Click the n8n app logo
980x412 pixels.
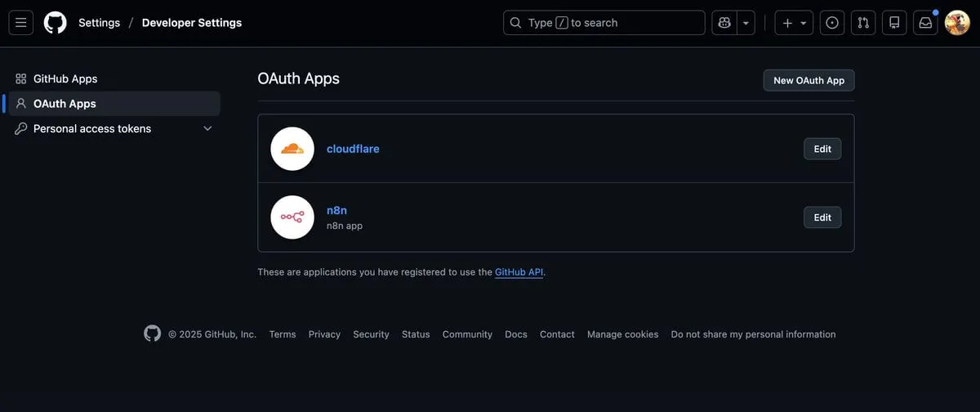292,217
